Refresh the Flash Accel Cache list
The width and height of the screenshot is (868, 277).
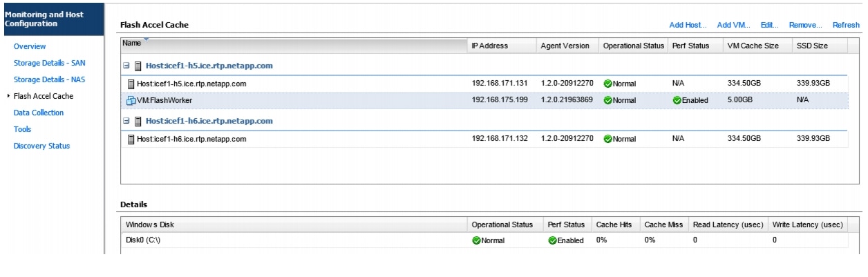(x=846, y=25)
